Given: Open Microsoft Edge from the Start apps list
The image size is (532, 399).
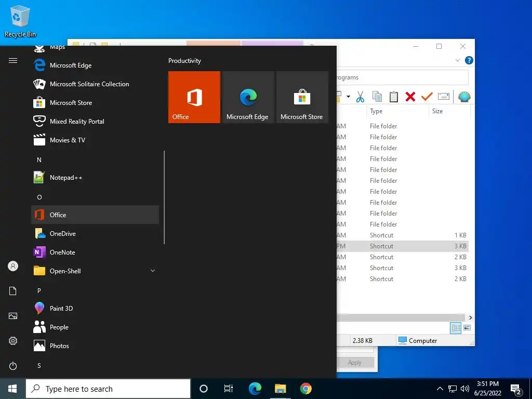Looking at the screenshot, I should [x=95, y=65].
